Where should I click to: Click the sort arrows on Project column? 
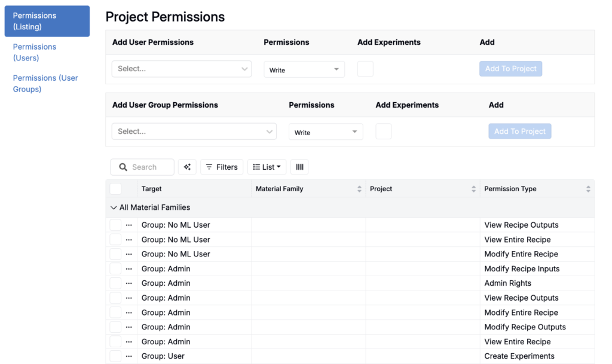pyautogui.click(x=473, y=189)
